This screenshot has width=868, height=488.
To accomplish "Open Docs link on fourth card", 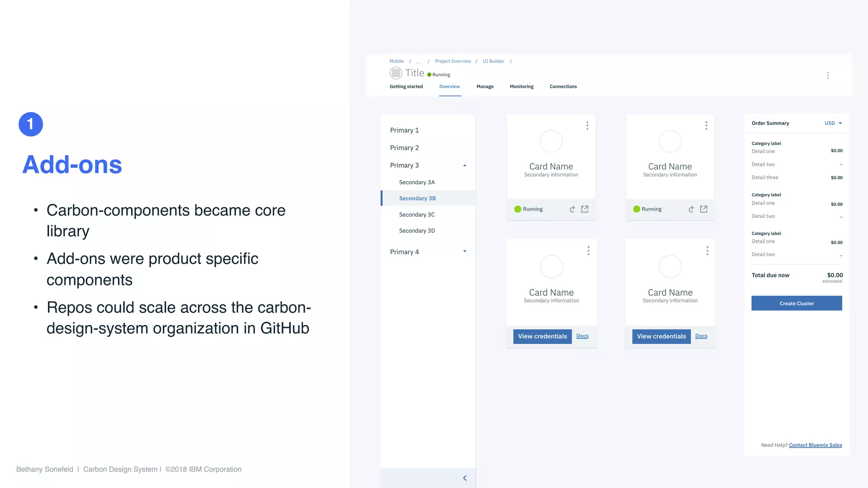I will tap(701, 336).
